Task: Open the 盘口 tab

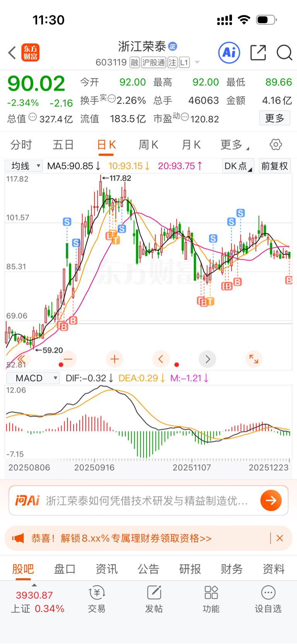Action: (x=65, y=569)
